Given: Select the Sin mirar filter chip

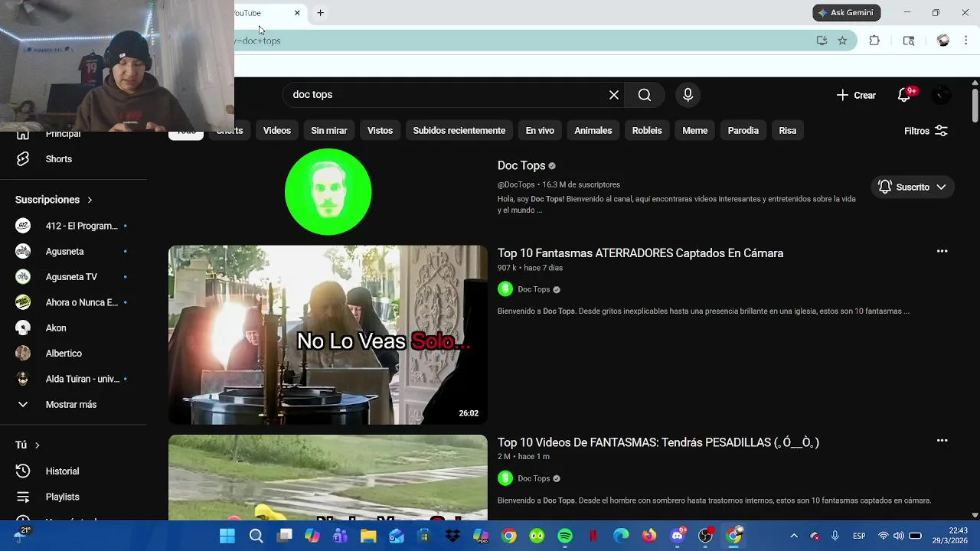Looking at the screenshot, I should coord(329,131).
